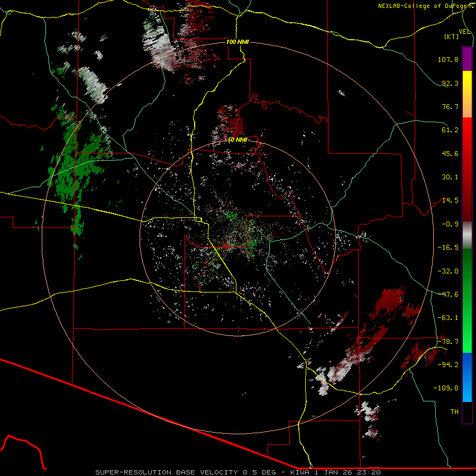Click the VEL legend title
The image size is (476, 476).
tap(464, 32)
